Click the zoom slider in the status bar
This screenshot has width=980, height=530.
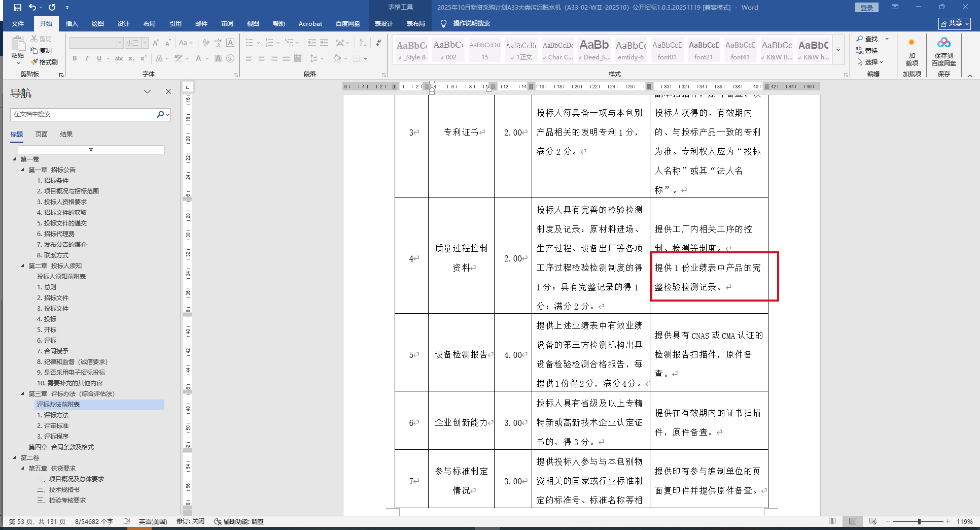click(x=919, y=521)
